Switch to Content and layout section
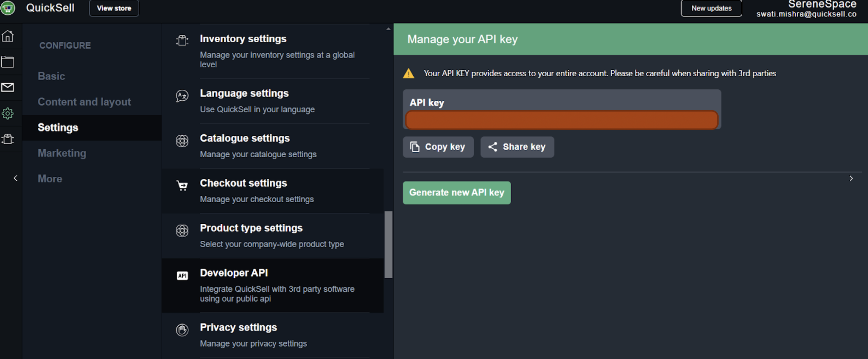The image size is (868, 359). (x=84, y=102)
